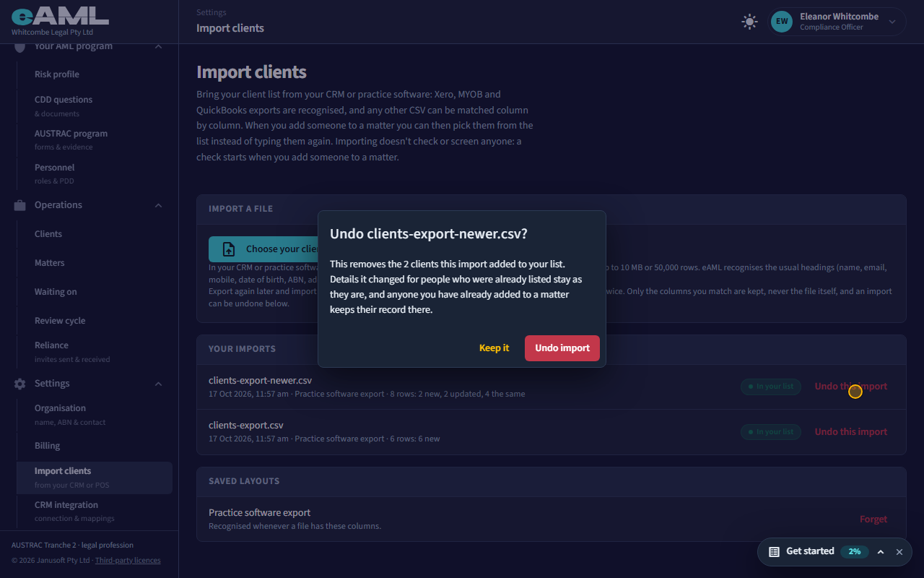This screenshot has width=924, height=578.
Task: Open AUSTRAC program section
Action: 95,139
